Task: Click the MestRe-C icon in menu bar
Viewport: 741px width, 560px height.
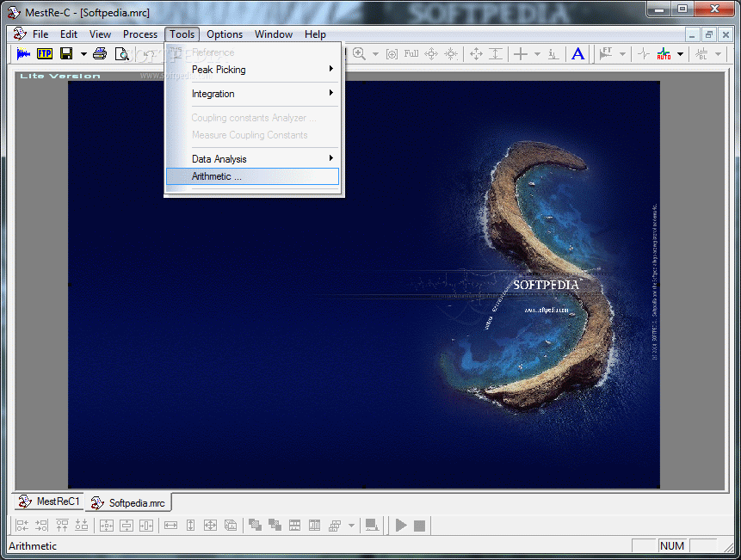Action: coord(20,34)
